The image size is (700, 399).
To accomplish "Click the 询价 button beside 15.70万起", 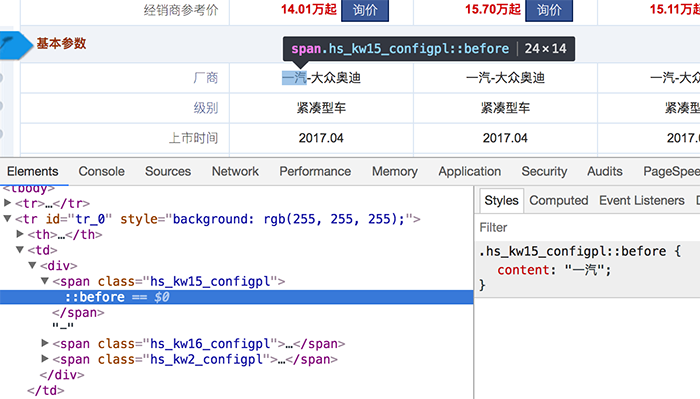I will [x=549, y=10].
